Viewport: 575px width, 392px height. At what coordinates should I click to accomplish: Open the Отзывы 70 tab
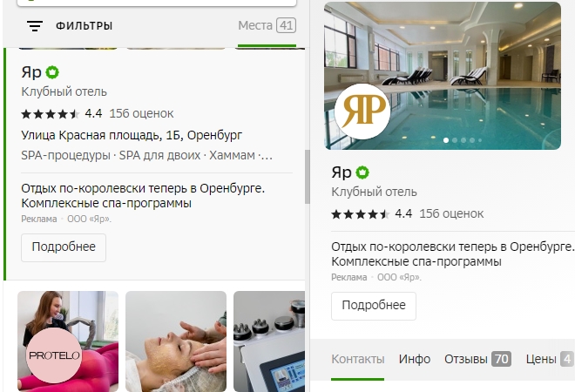[x=477, y=359]
